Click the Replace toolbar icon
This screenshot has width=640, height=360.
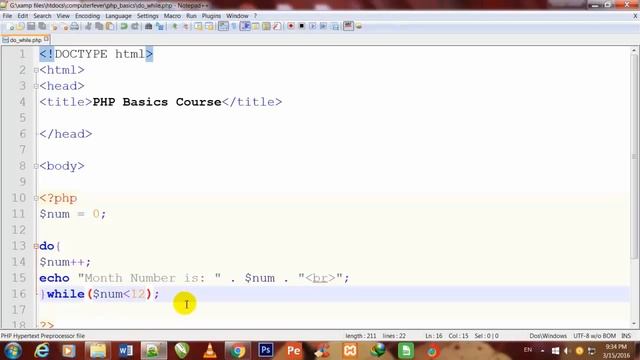point(160,27)
